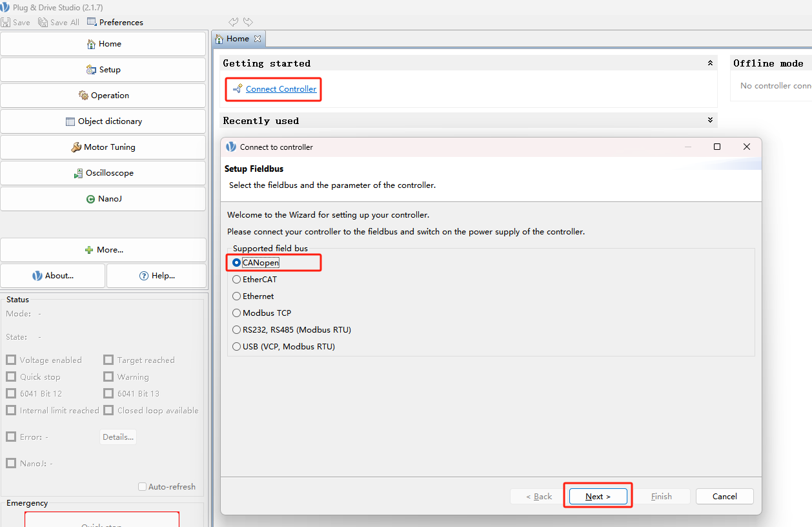Open the Oscilloscope page
The width and height of the screenshot is (812, 527).
[103, 173]
